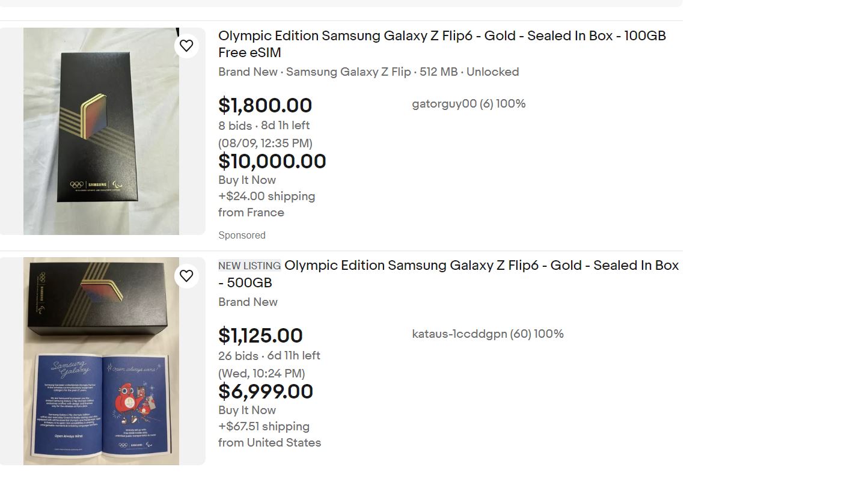Click Buy It Now under the $10,000 price
Viewport: 868px width, 479px height.
[246, 180]
